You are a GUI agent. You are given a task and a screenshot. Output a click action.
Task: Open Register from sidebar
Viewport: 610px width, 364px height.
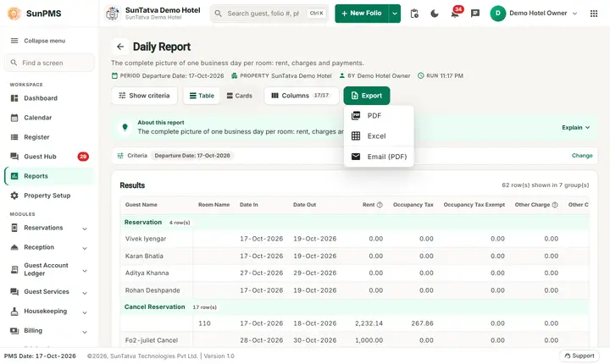49,137
